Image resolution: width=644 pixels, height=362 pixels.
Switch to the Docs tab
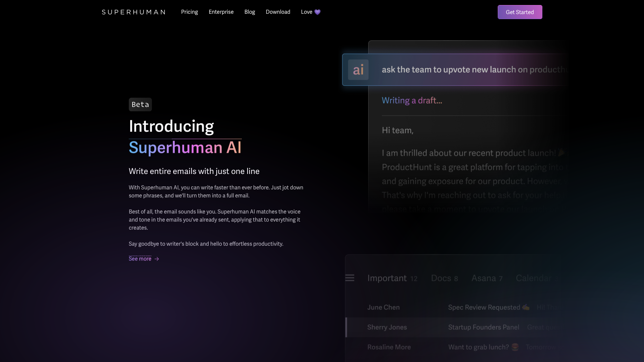[444, 278]
